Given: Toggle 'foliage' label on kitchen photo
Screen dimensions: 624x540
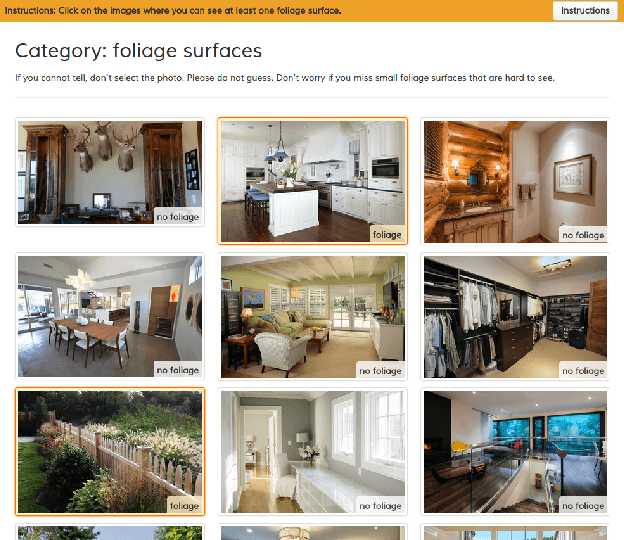Looking at the screenshot, I should (x=387, y=235).
